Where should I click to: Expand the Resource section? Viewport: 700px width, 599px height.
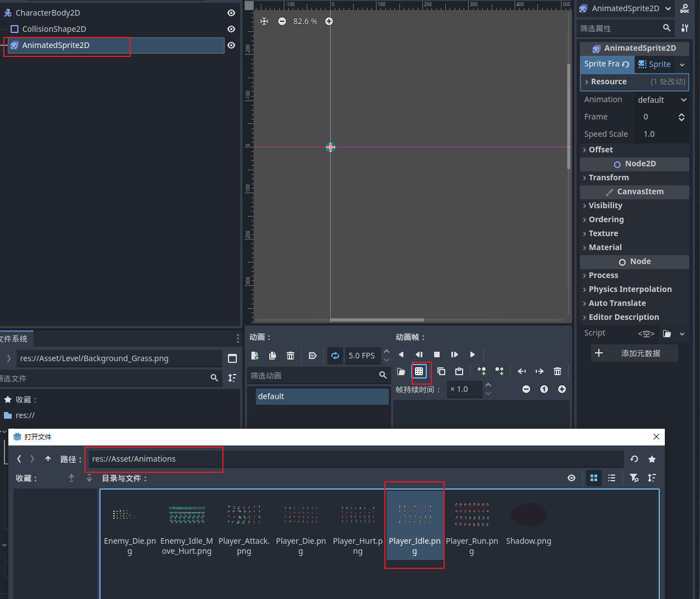tap(635, 82)
